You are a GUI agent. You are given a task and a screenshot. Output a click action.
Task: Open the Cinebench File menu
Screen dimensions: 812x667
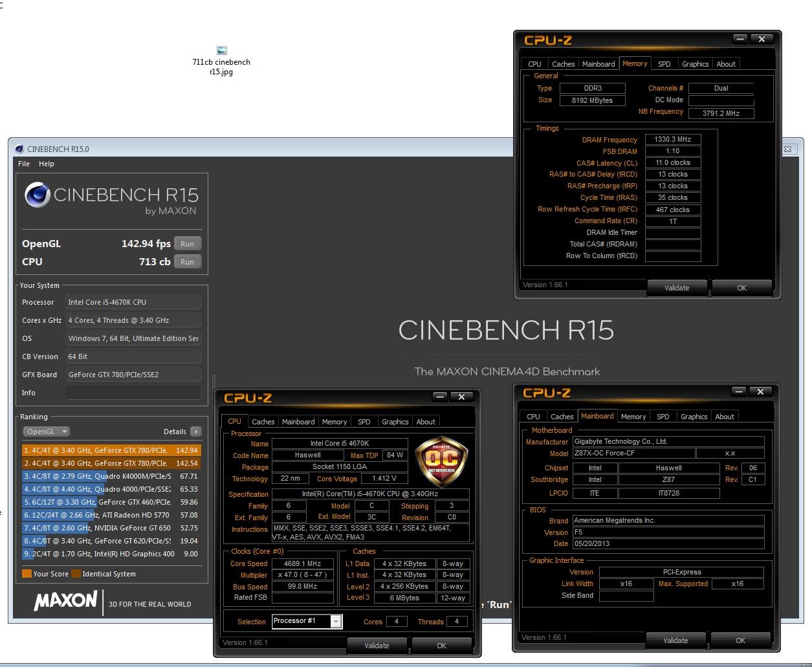pyautogui.click(x=24, y=164)
